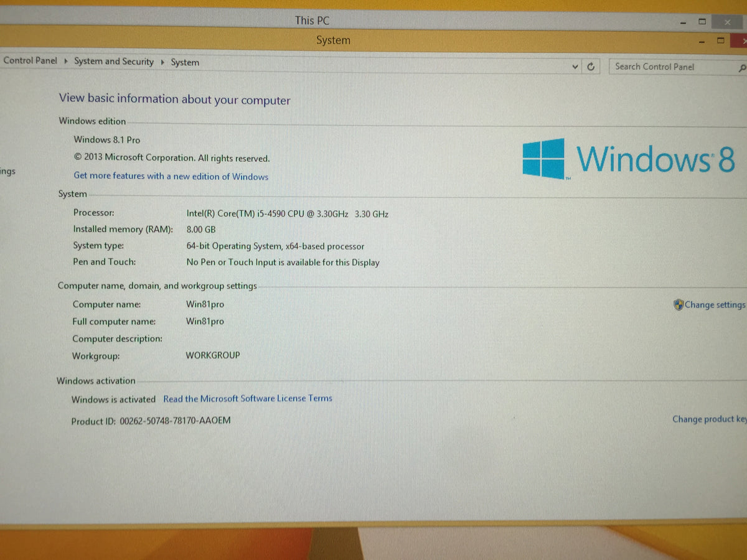Click the Computer description label
The width and height of the screenshot is (747, 560).
tap(117, 339)
